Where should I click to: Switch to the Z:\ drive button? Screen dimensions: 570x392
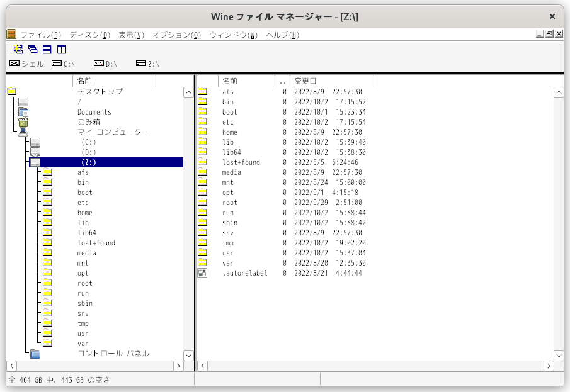click(148, 64)
